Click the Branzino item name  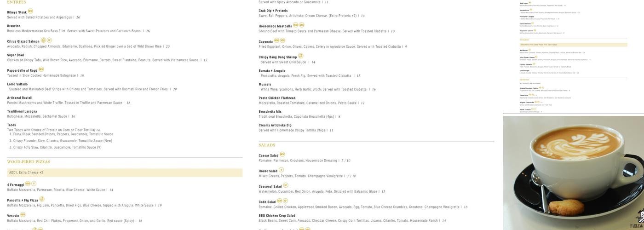[x=14, y=26]
